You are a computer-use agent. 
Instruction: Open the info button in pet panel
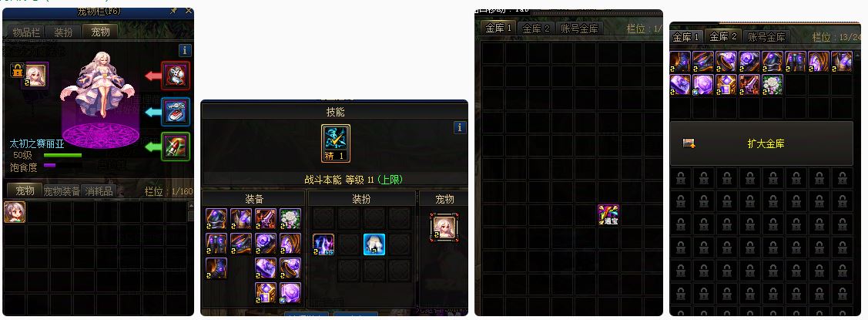click(x=185, y=50)
